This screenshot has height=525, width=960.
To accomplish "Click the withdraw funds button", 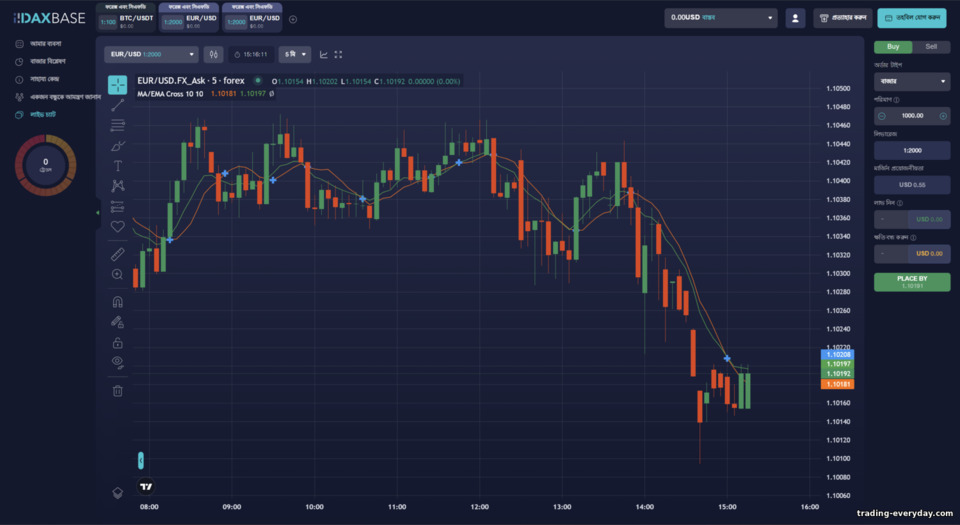I will [x=842, y=18].
